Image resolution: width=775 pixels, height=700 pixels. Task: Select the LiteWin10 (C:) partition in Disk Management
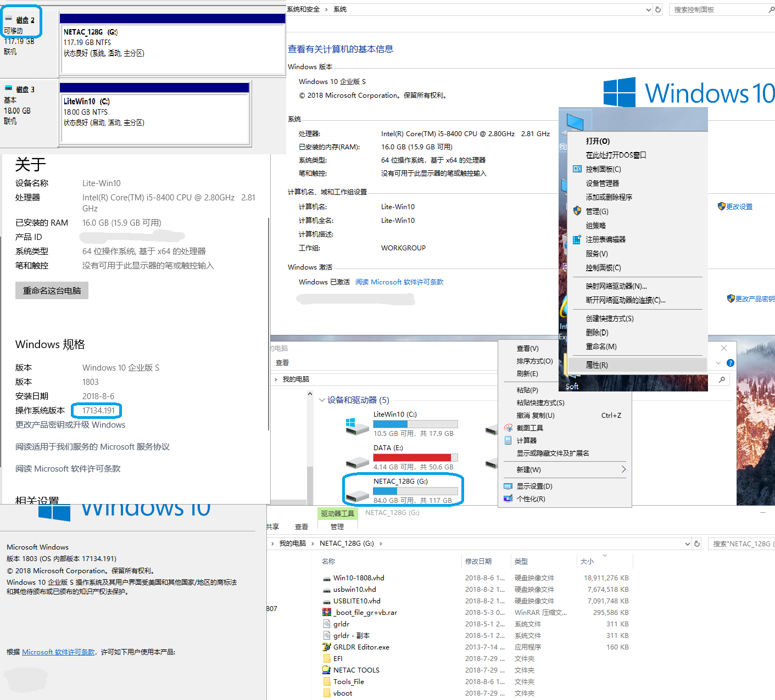click(155, 114)
